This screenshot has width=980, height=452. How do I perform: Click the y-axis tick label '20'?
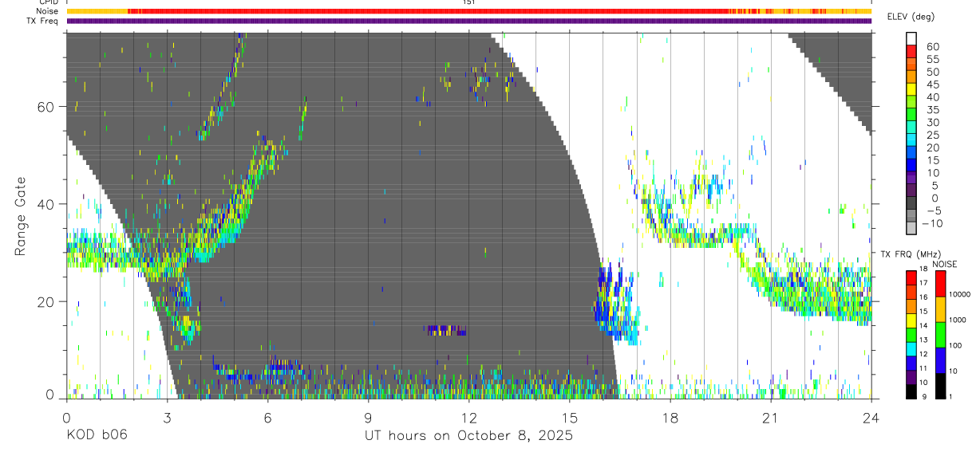pyautogui.click(x=47, y=302)
